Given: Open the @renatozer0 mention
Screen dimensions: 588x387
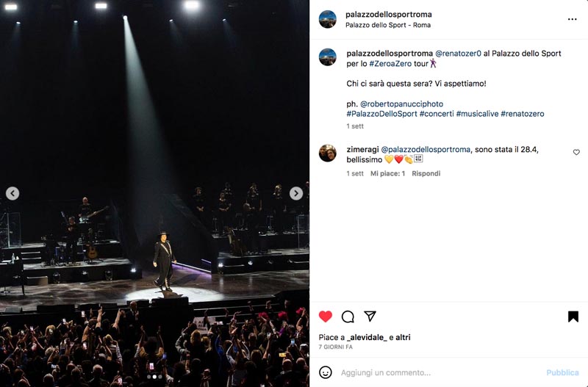Looking at the screenshot, I should tap(458, 54).
